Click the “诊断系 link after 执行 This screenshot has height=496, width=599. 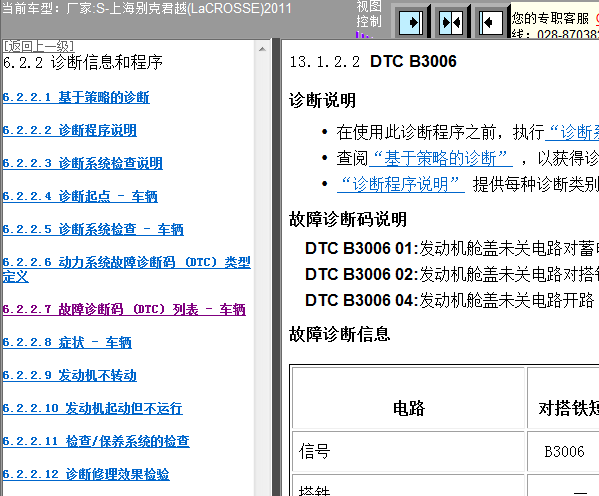coord(572,132)
